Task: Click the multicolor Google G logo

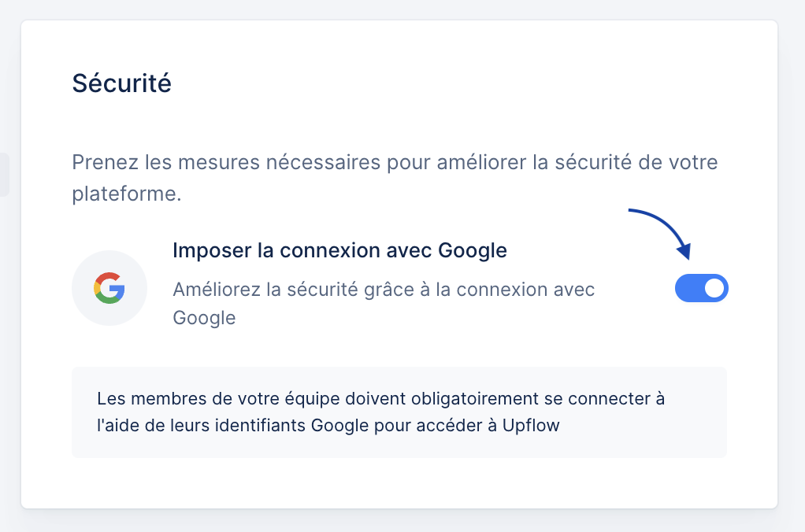Action: (109, 288)
